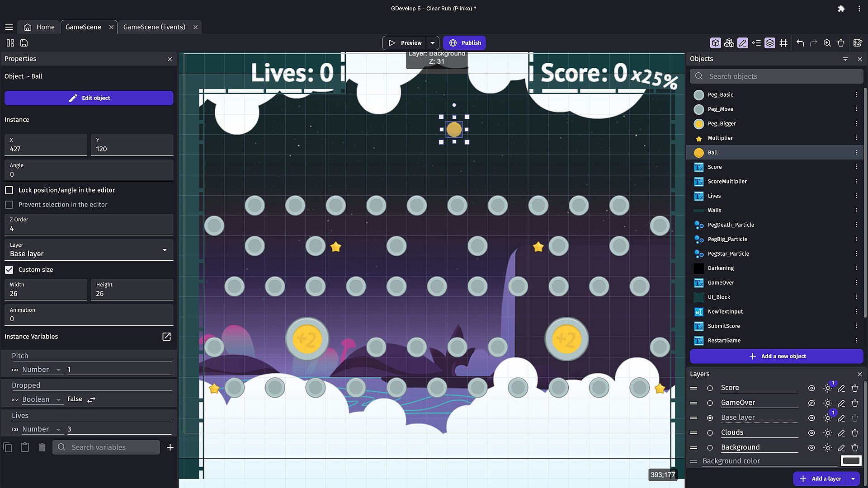Enable Lock position/angle in the editor
This screenshot has width=868, height=488.
[9, 190]
